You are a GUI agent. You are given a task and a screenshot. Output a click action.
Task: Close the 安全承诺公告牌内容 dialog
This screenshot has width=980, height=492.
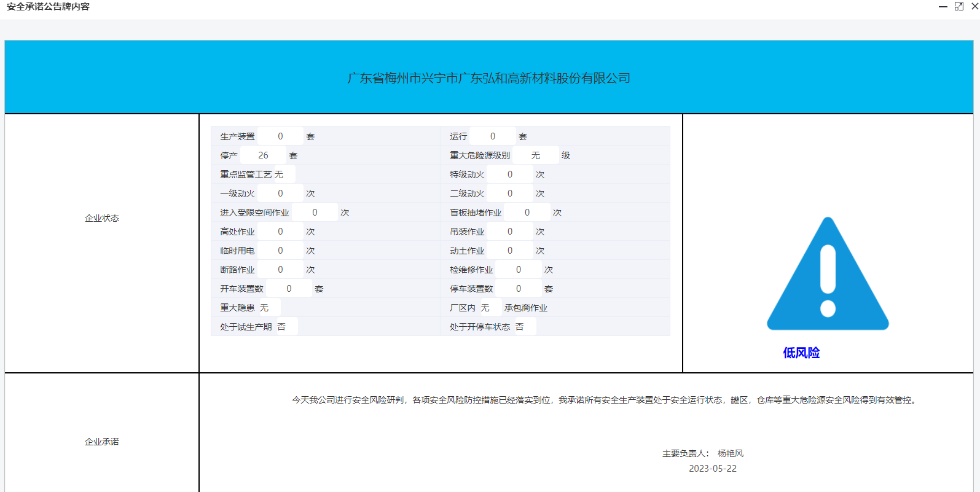click(974, 7)
